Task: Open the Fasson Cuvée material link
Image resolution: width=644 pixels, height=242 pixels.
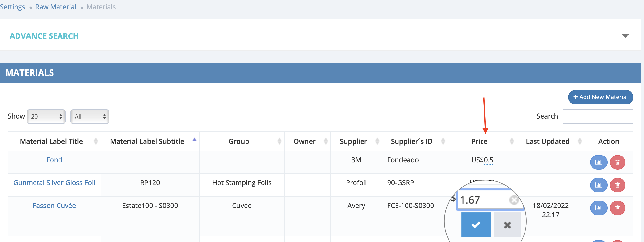Action: [x=54, y=206]
